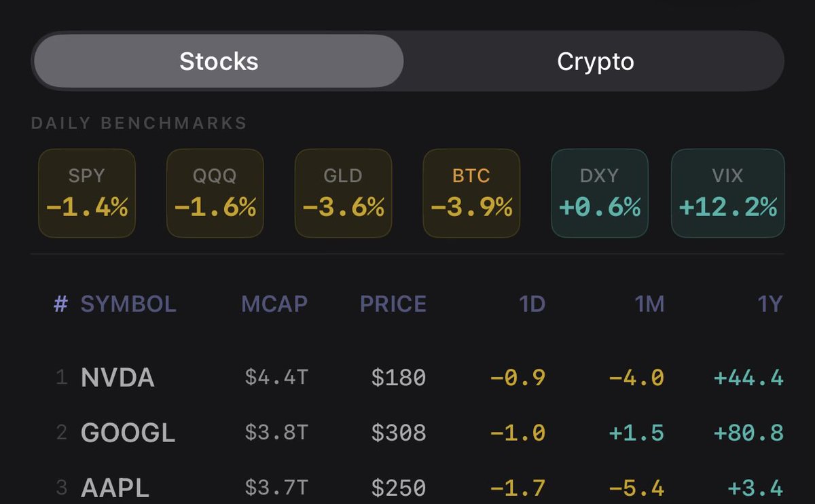815x504 pixels.
Task: Open the DXY benchmark card
Action: pyautogui.click(x=599, y=194)
